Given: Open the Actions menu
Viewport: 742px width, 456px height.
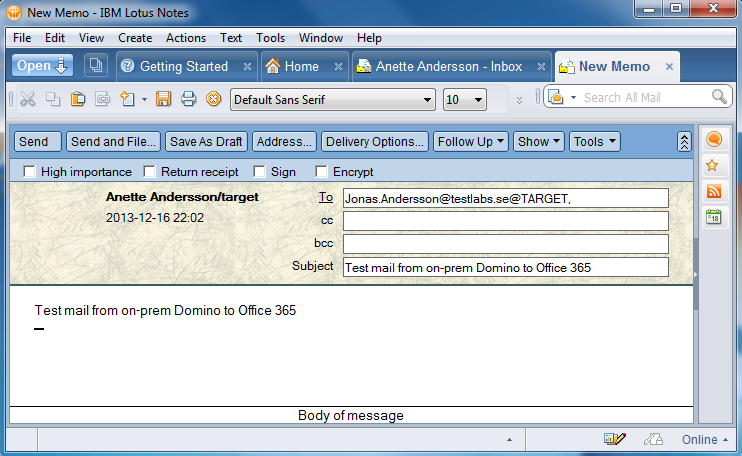Looking at the screenshot, I should click(x=186, y=38).
